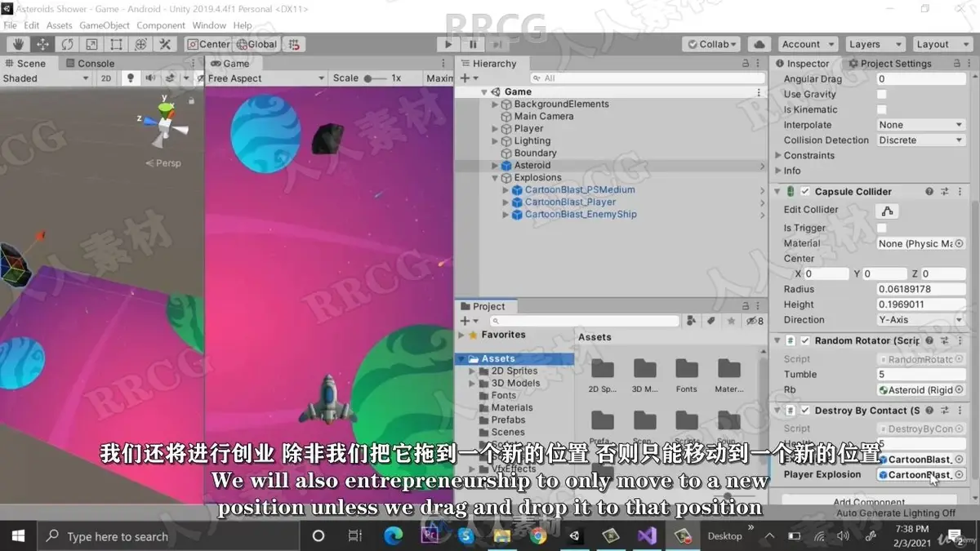Open Microsoft Edge from the taskbar
Screen dimensions: 980x551
click(394, 536)
